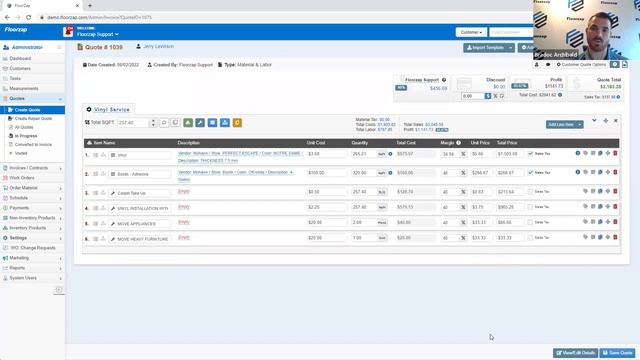Viewport: 640px width, 360px height.
Task: Click the Find Customer search field
Action: (510, 32)
